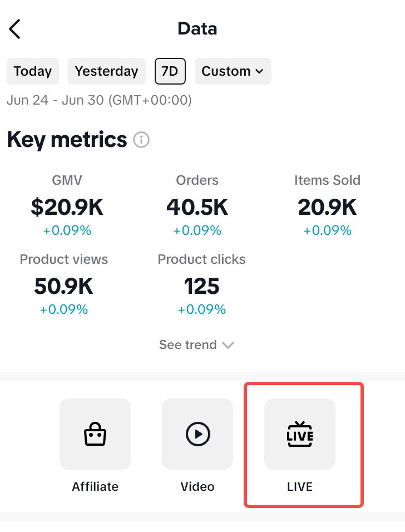Click the Jun 24 - Jun 30 date text
The width and height of the screenshot is (405, 532).
point(99,101)
